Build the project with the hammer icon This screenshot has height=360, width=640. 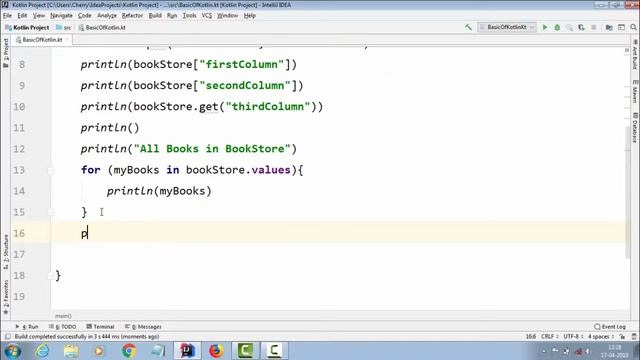coord(468,27)
